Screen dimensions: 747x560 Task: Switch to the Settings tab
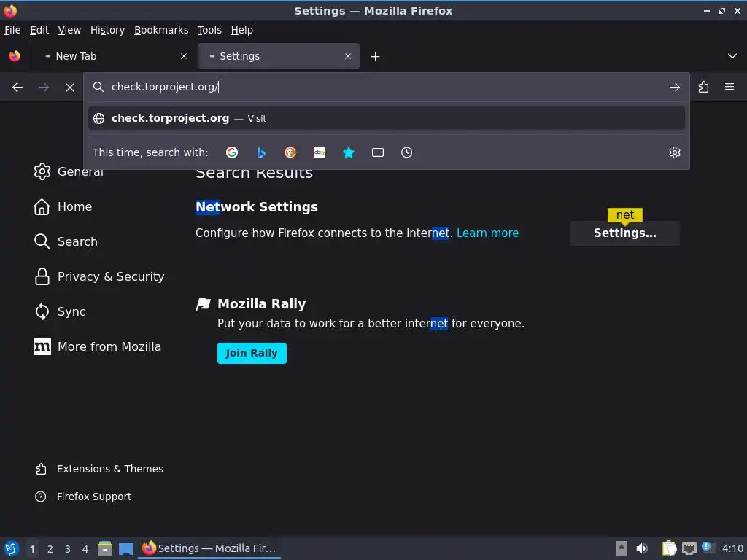point(279,56)
